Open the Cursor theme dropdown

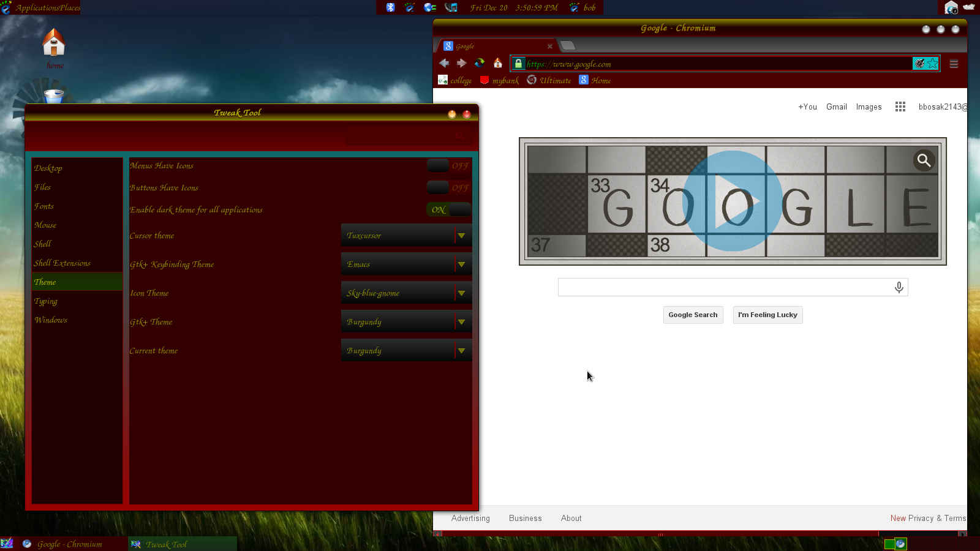click(x=406, y=236)
